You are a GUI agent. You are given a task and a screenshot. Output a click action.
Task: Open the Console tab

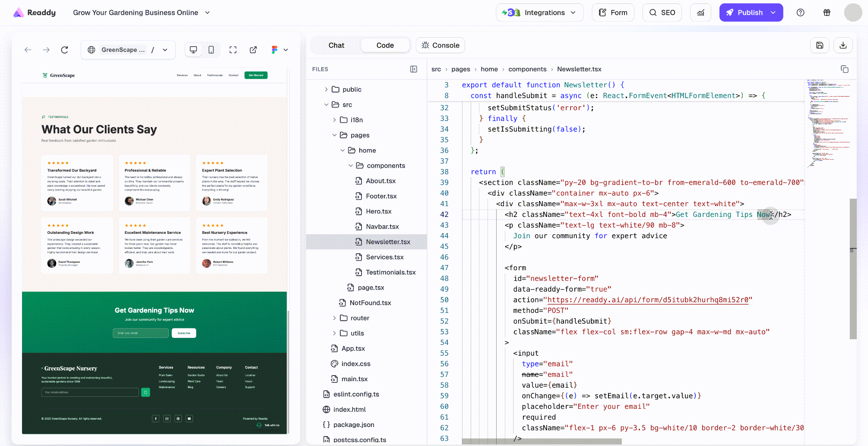pos(440,45)
